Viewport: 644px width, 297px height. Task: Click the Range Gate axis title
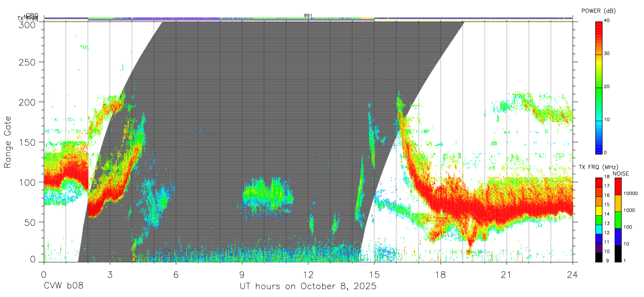[8, 142]
